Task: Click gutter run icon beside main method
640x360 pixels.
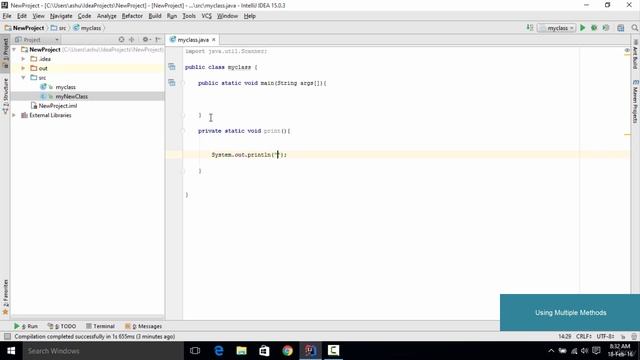Action: [172, 82]
